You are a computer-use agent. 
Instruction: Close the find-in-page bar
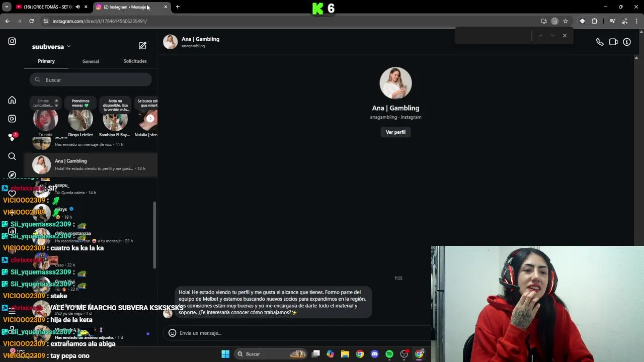point(565,35)
